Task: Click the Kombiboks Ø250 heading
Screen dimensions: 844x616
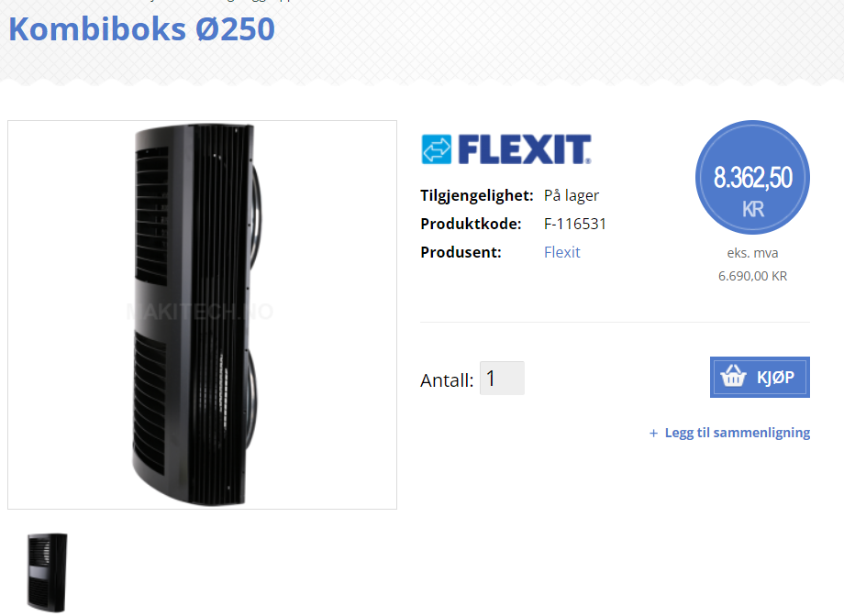Action: pos(141,28)
